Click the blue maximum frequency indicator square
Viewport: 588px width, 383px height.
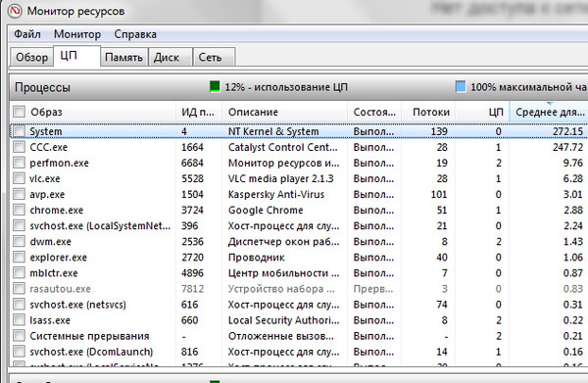pos(461,86)
